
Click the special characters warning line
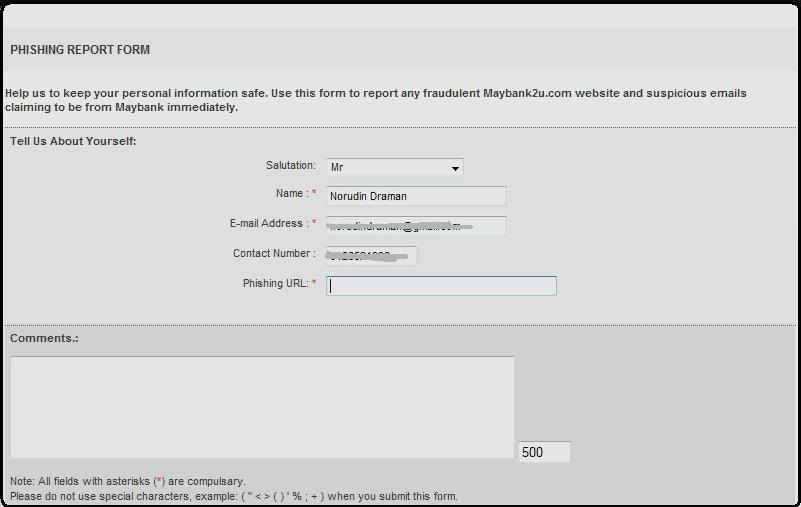234,496
